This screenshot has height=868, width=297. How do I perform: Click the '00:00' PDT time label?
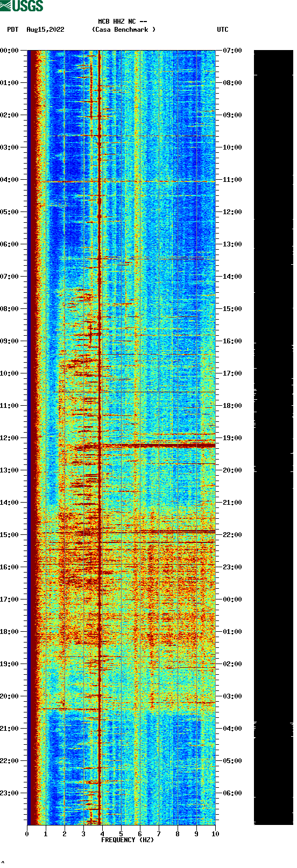point(9,51)
